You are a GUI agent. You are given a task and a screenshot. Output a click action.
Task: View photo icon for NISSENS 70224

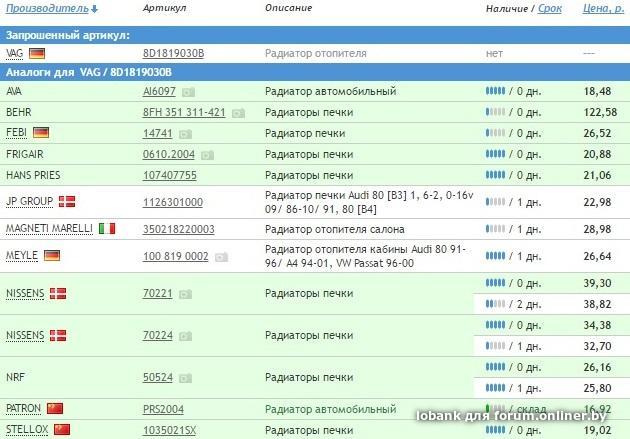click(185, 337)
